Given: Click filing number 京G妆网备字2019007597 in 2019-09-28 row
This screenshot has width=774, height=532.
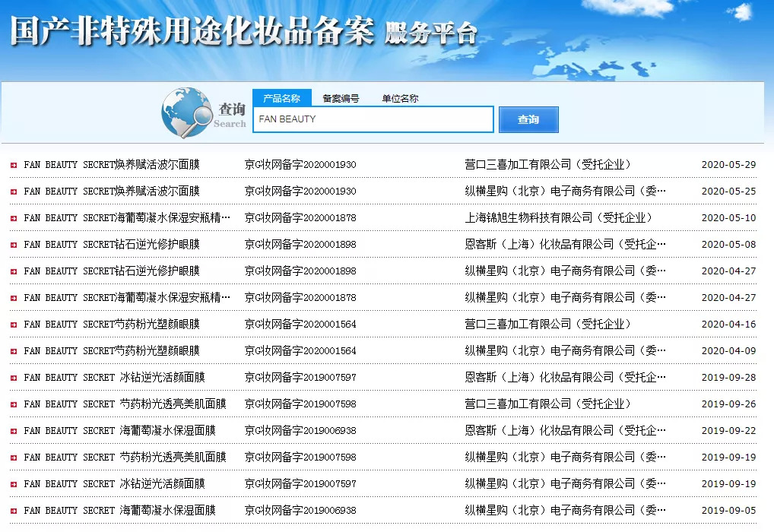Looking at the screenshot, I should coord(300,378).
